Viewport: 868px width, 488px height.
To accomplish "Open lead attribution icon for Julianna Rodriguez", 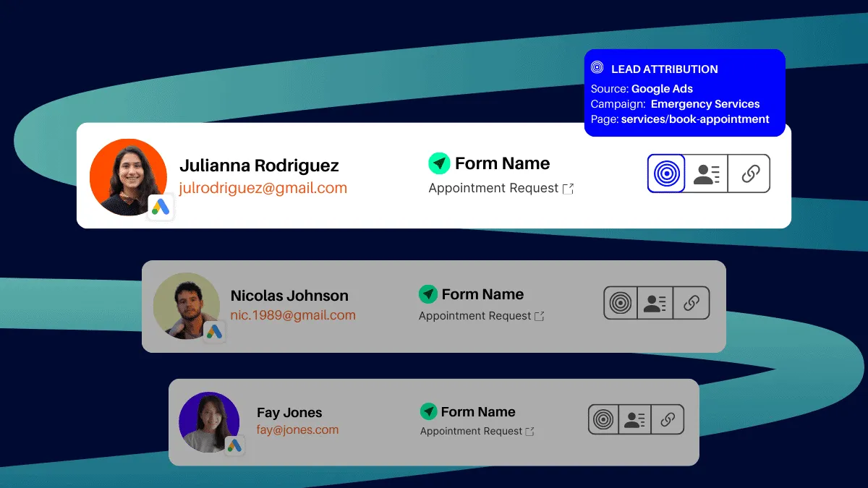I will point(666,174).
